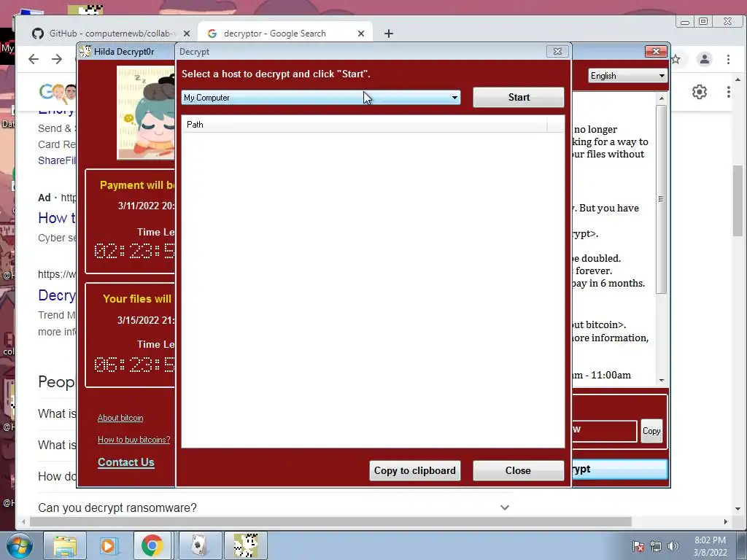Click the network tray icon
This screenshot has width=747, height=560.
656,547
